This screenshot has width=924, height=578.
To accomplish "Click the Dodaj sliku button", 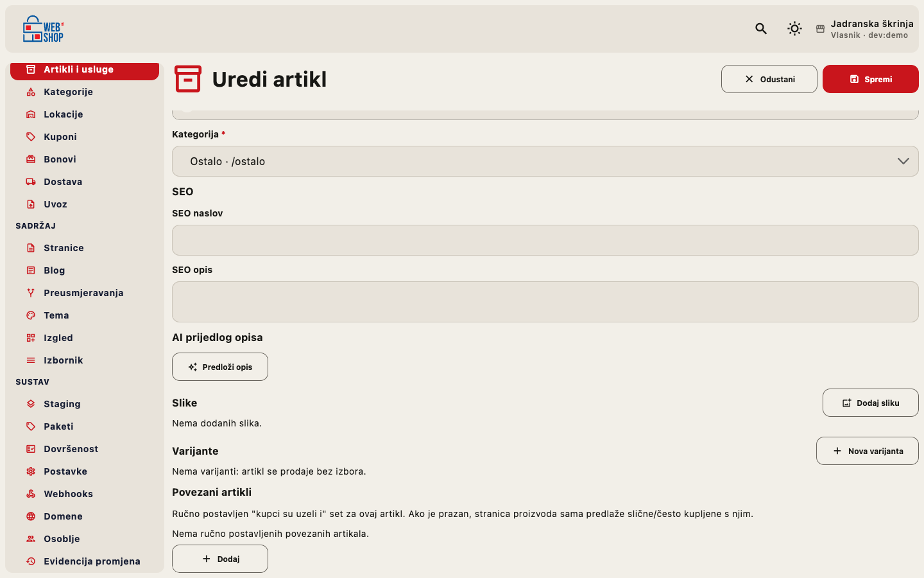I will tap(871, 403).
